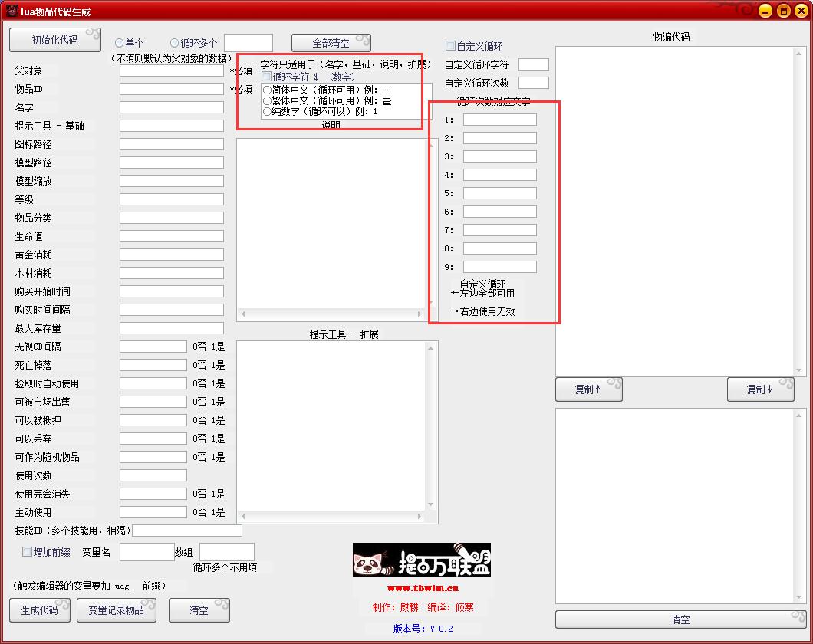813x644 pixels.
Task: Click the 变量记录物品 button
Action: coord(116,610)
